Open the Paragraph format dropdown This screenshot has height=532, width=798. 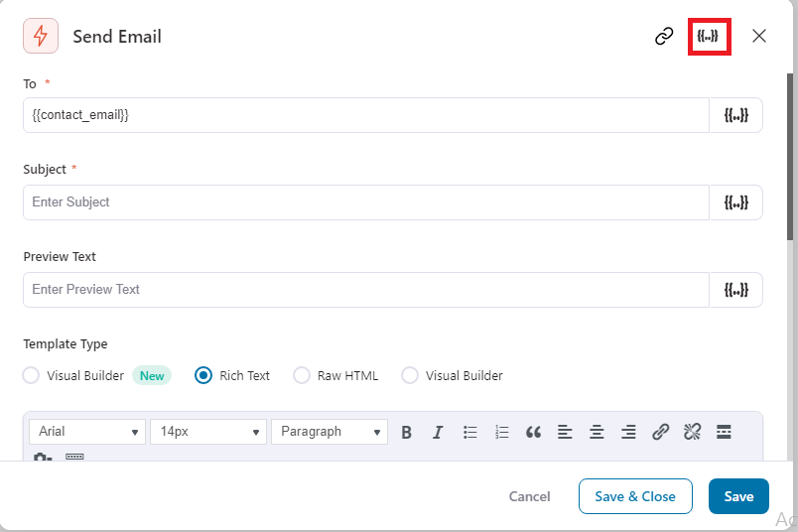tap(330, 432)
